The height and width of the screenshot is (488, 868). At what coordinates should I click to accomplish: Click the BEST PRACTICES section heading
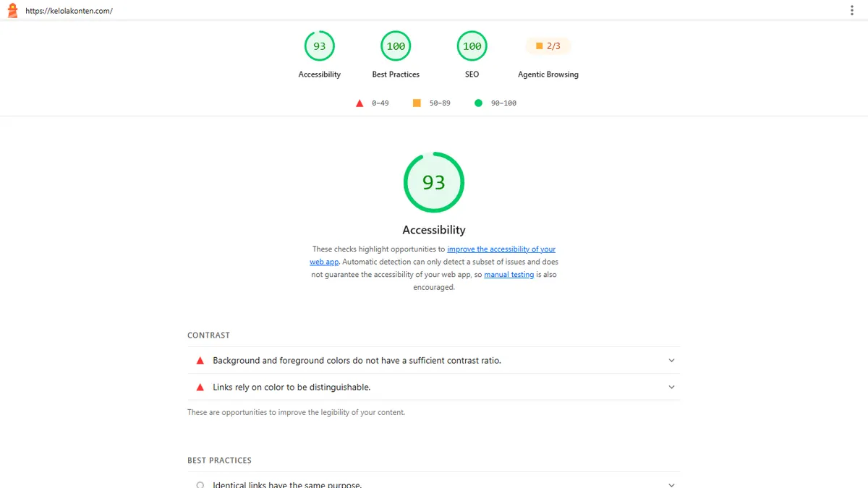(x=219, y=461)
